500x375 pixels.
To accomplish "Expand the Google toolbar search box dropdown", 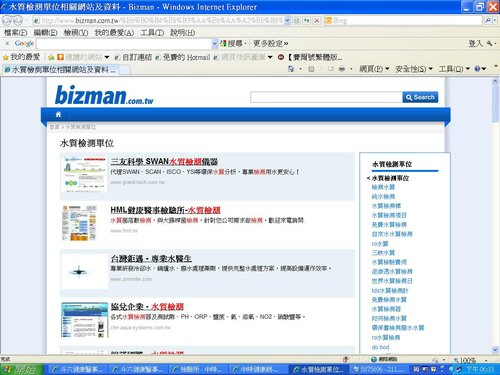I will click(x=215, y=44).
